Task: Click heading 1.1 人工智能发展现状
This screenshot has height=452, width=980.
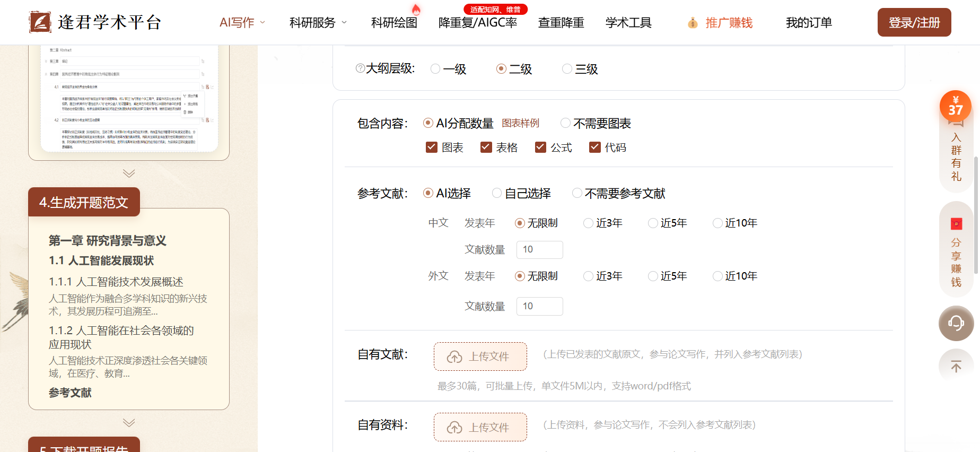Action: pyautogui.click(x=101, y=260)
